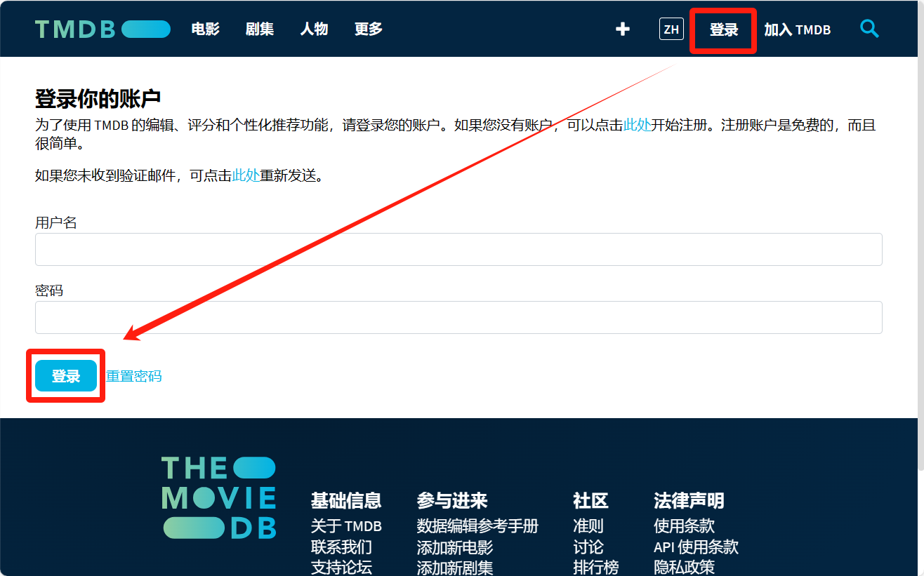Open the ZH language selector
This screenshot has width=924, height=576.
(x=671, y=29)
